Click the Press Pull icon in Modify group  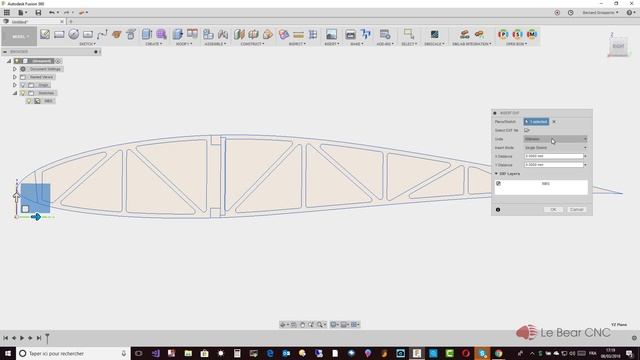coord(178,34)
